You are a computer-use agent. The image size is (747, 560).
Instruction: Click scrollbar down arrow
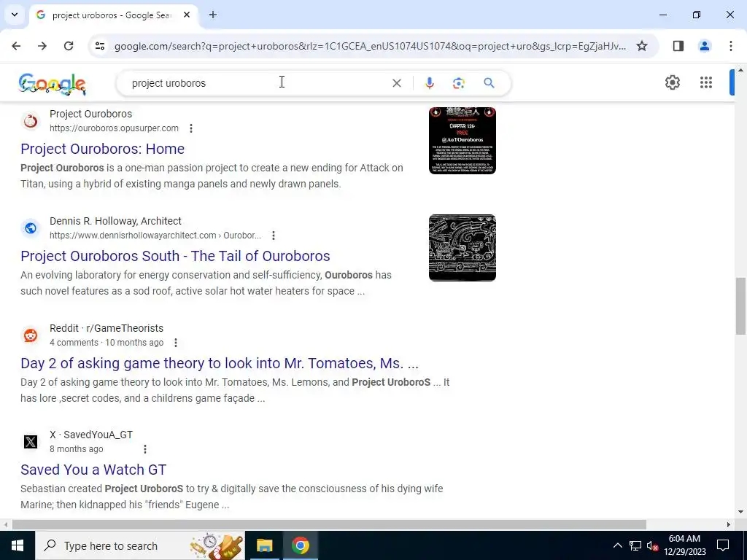(740, 512)
